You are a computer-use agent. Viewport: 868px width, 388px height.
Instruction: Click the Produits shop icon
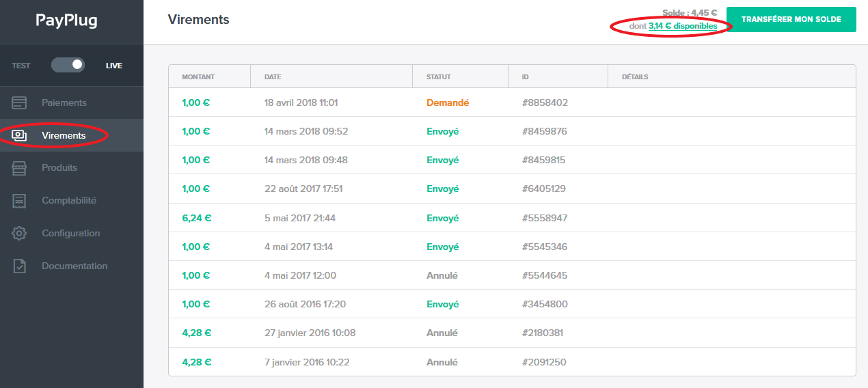[19, 168]
